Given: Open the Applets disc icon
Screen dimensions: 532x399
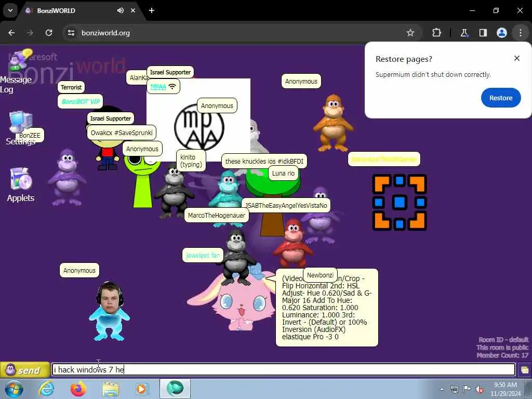Looking at the screenshot, I should click(x=21, y=185).
